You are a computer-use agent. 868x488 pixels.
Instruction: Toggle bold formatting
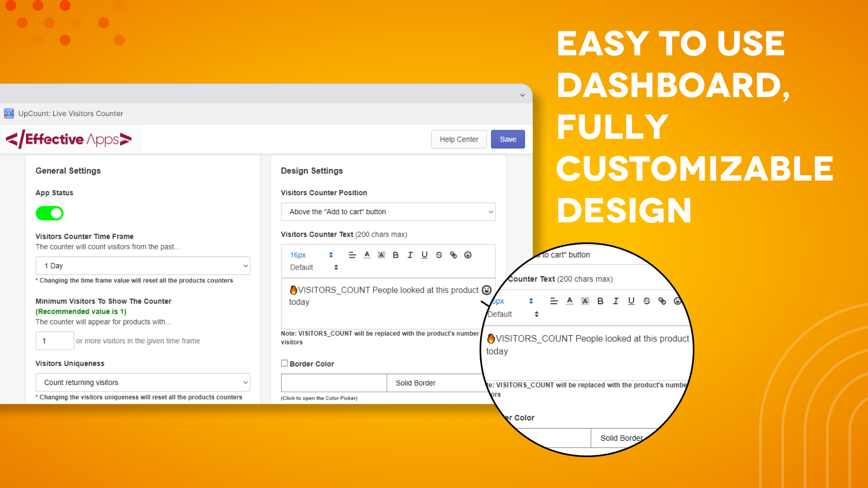pos(395,255)
